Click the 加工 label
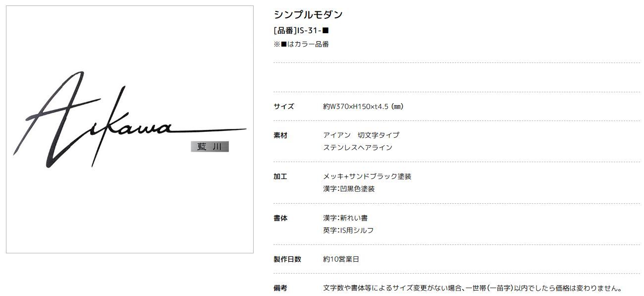Screen dimensions: 644x296 pyautogui.click(x=280, y=176)
